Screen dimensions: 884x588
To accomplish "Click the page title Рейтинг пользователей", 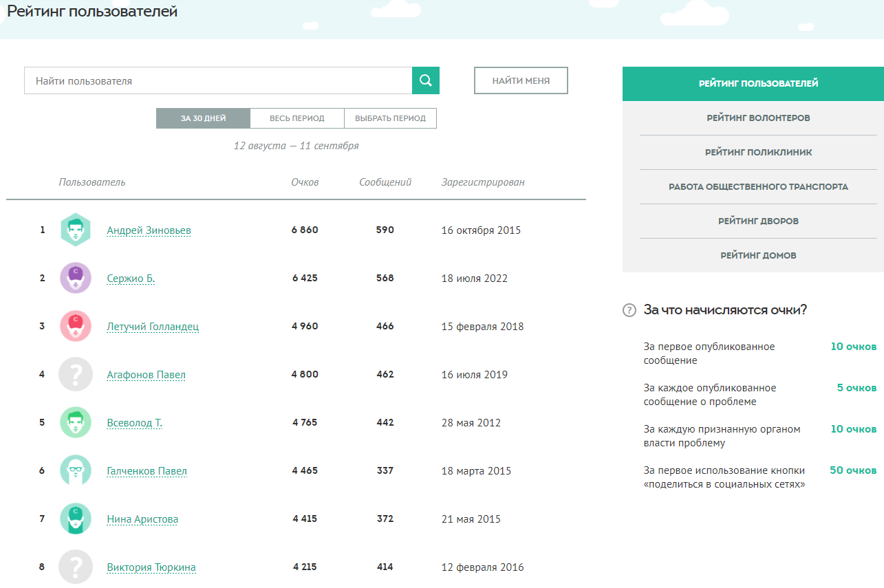I will pyautogui.click(x=92, y=12).
